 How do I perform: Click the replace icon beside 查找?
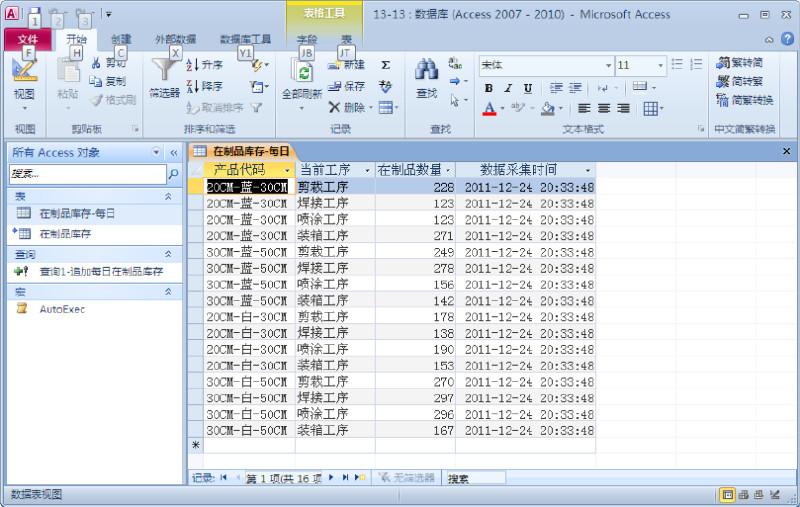tap(455, 64)
